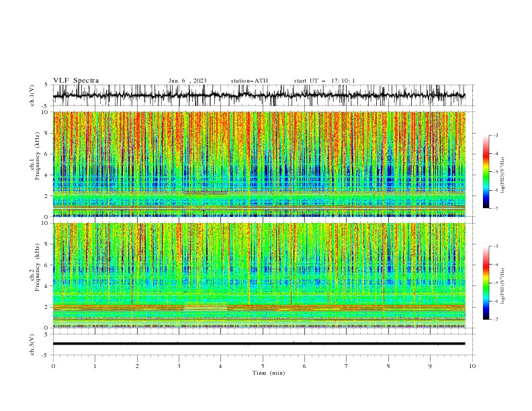
Task: Click the ch.2 color bar log(PSD) label
Action: tap(503, 286)
